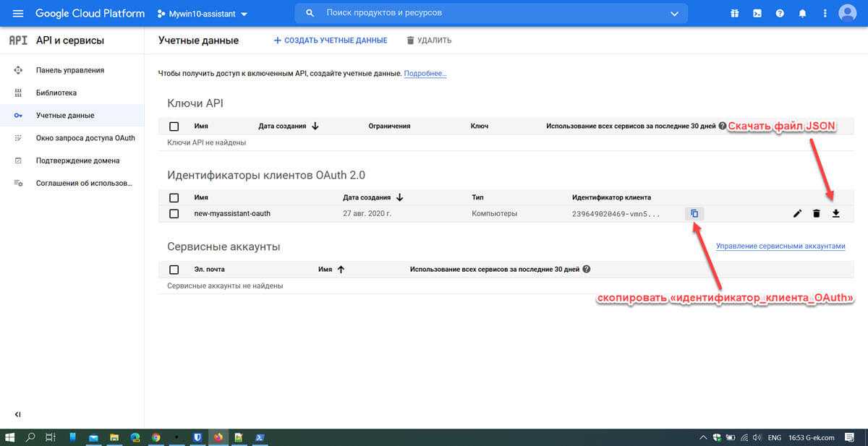This screenshot has width=868, height=446.
Task: Open the notifications bell
Action: 801,14
